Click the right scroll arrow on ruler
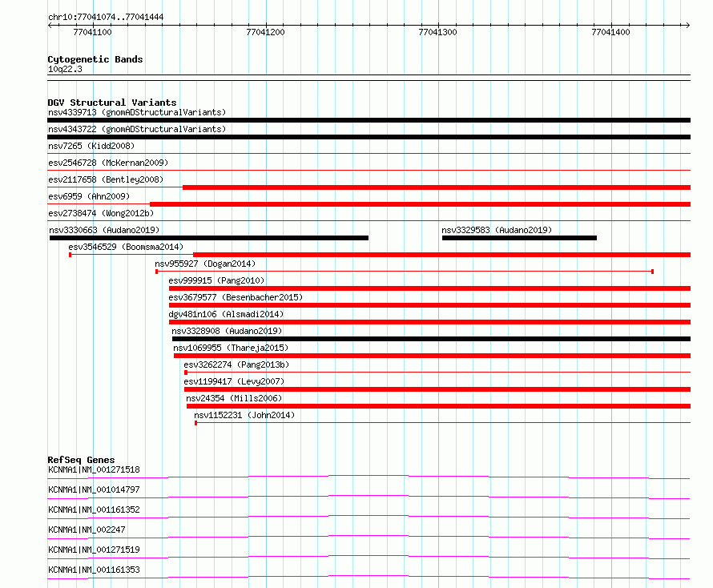The height and width of the screenshot is (588, 713). 687,25
